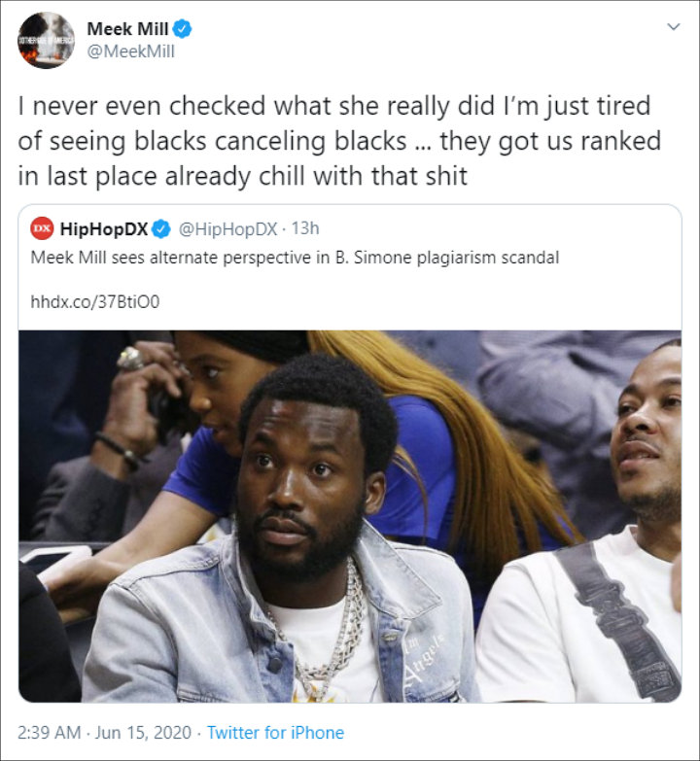Click Meek Mill's profile avatar picture

[46, 40]
